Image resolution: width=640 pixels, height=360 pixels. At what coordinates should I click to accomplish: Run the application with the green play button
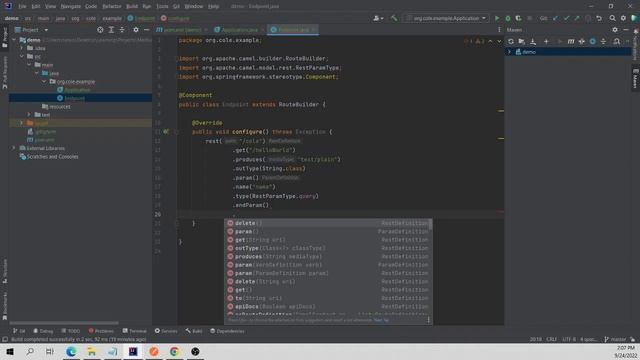point(497,18)
